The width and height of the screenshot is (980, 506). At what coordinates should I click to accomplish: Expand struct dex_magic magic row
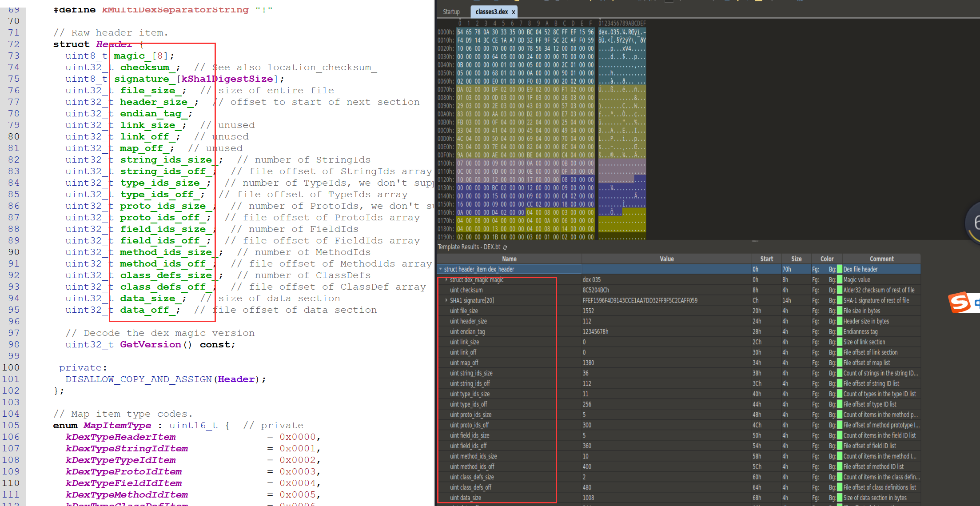(446, 280)
